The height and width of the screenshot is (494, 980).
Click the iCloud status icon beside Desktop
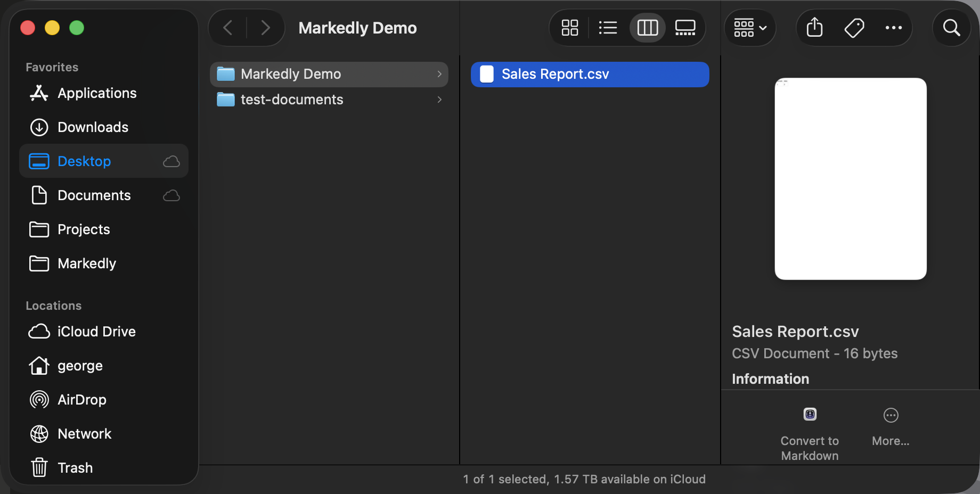(x=171, y=161)
